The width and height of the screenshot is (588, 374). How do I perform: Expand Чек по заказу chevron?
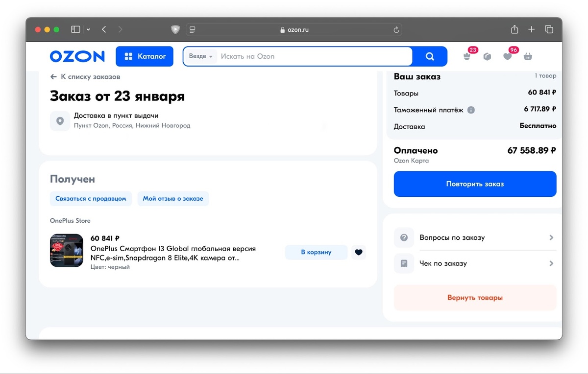point(551,263)
